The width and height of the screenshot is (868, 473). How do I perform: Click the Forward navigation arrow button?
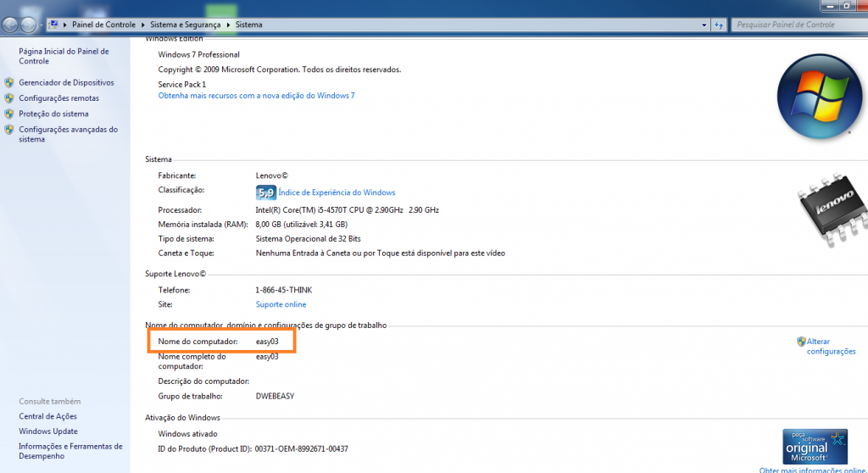28,25
